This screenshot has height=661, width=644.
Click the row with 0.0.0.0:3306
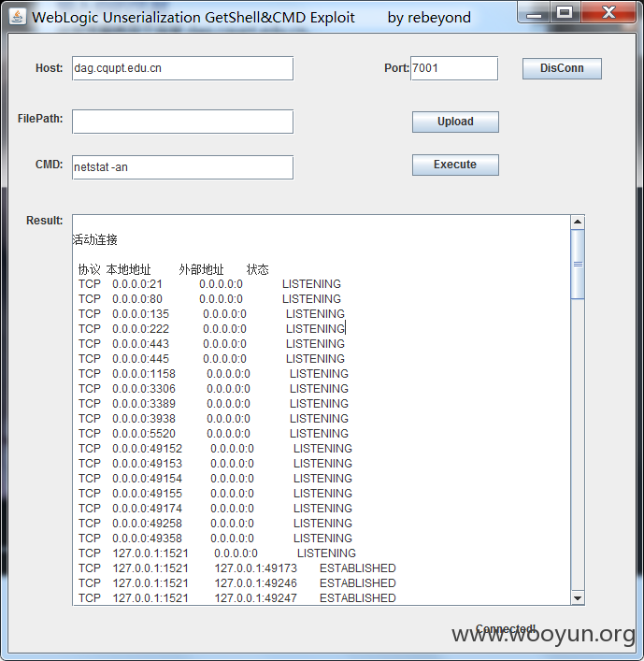[213, 389]
